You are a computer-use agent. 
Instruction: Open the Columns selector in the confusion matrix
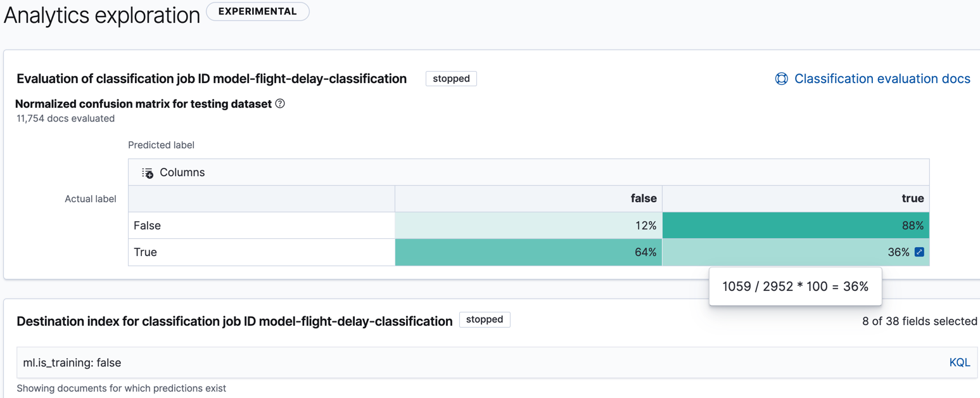(x=175, y=172)
